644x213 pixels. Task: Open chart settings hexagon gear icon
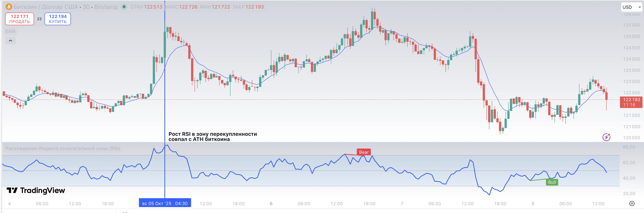point(632,204)
